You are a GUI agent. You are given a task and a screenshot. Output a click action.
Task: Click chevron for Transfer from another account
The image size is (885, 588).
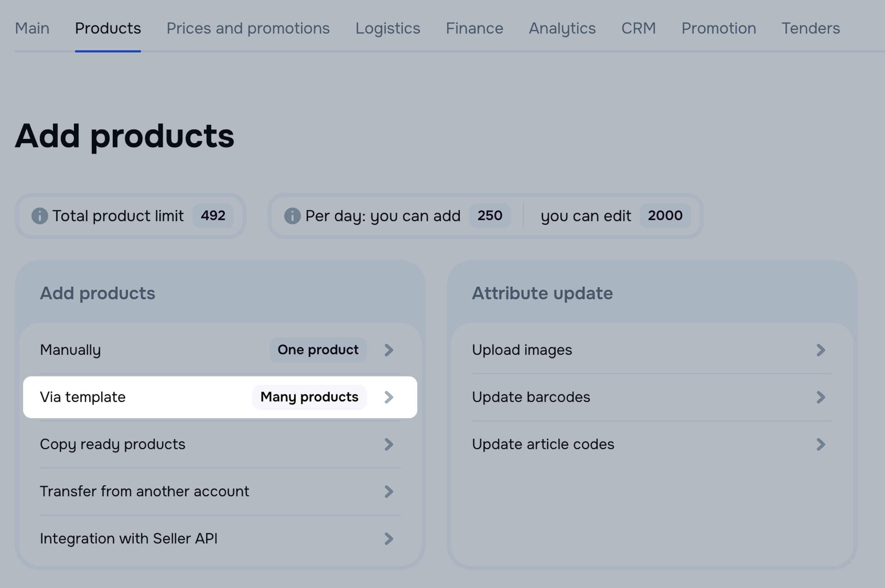(x=389, y=492)
